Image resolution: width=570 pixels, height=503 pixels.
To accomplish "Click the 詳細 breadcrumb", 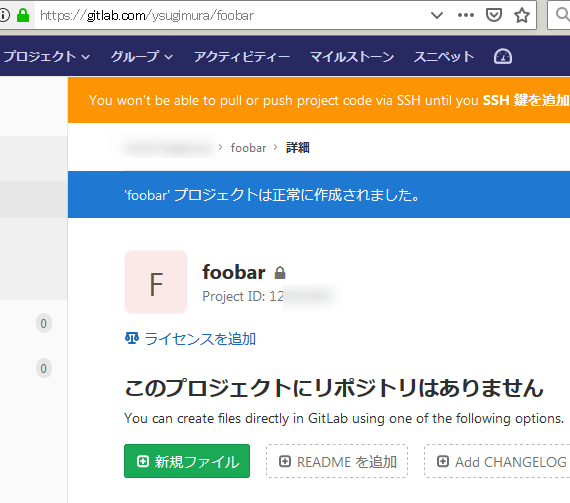I will point(298,148).
